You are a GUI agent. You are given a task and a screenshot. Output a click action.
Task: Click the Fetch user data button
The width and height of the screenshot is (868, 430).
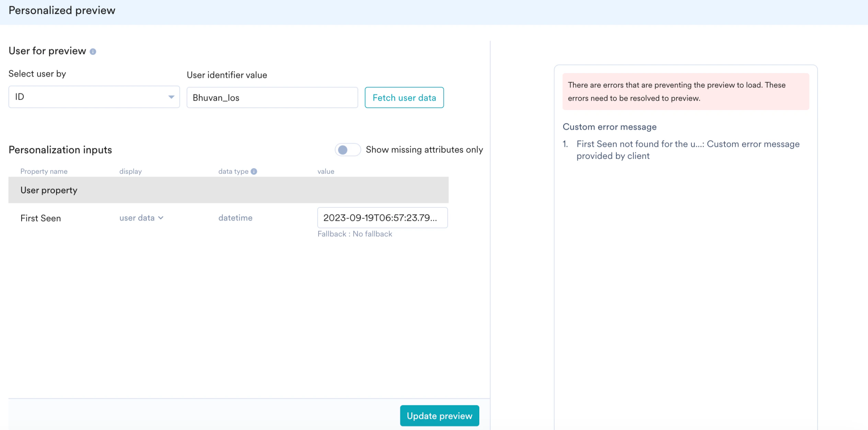[404, 98]
